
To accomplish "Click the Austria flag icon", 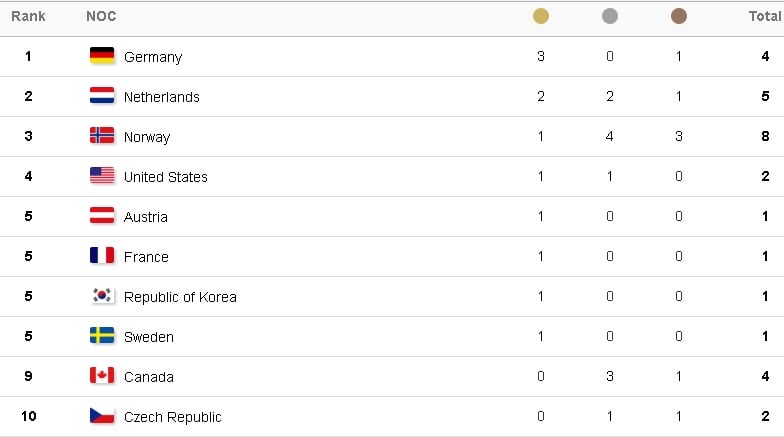I will (x=102, y=216).
